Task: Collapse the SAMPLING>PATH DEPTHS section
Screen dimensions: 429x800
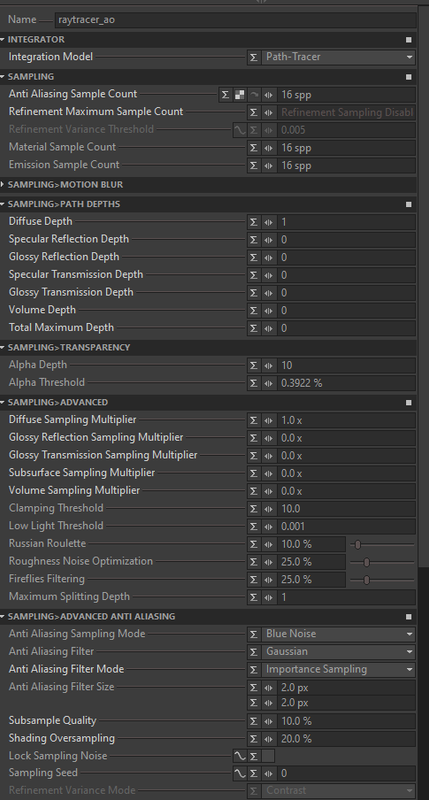Action: (3, 204)
